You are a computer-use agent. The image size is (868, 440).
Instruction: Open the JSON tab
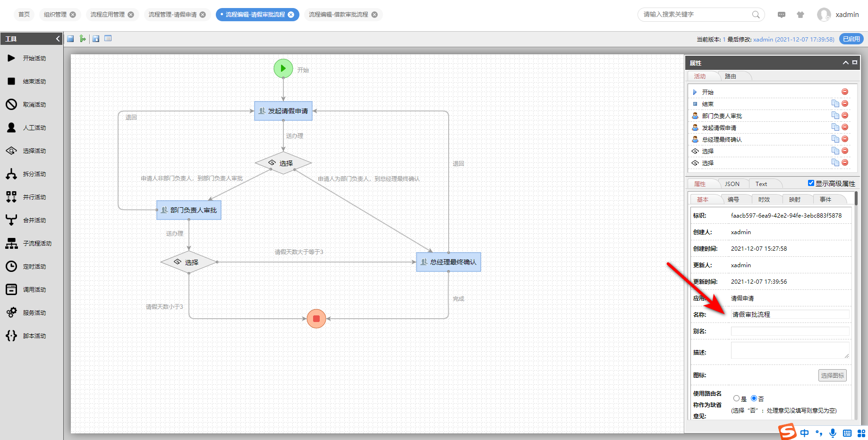coord(732,184)
